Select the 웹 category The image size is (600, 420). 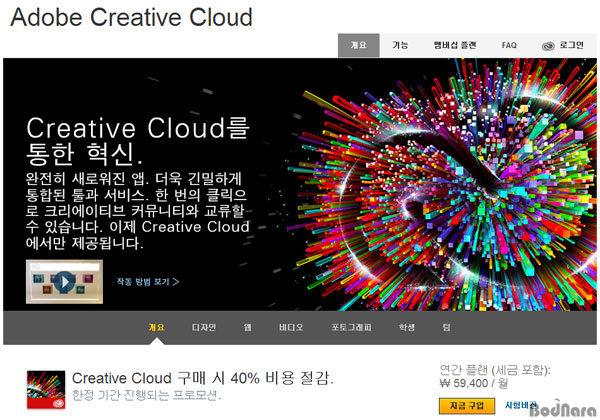[248, 327]
